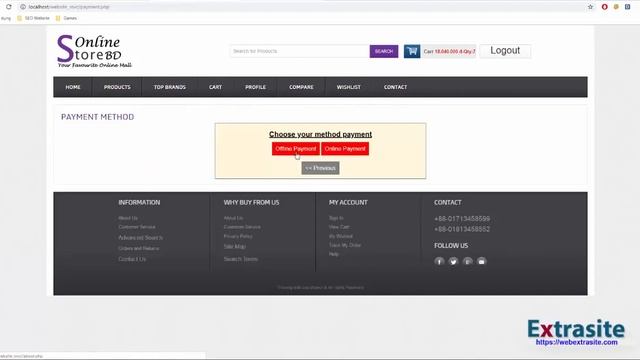Open About Us under Information

[x=128, y=218]
